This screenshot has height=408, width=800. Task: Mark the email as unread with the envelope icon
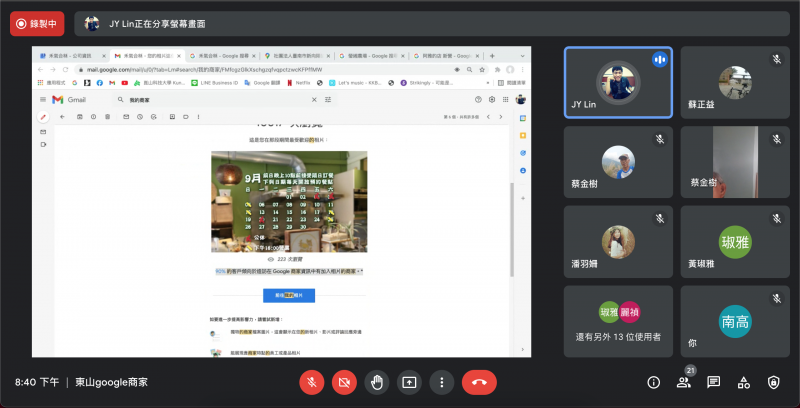point(126,117)
